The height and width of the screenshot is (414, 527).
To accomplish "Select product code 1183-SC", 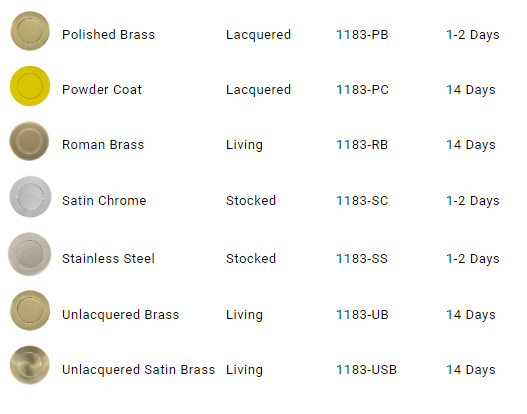I will tap(362, 201).
